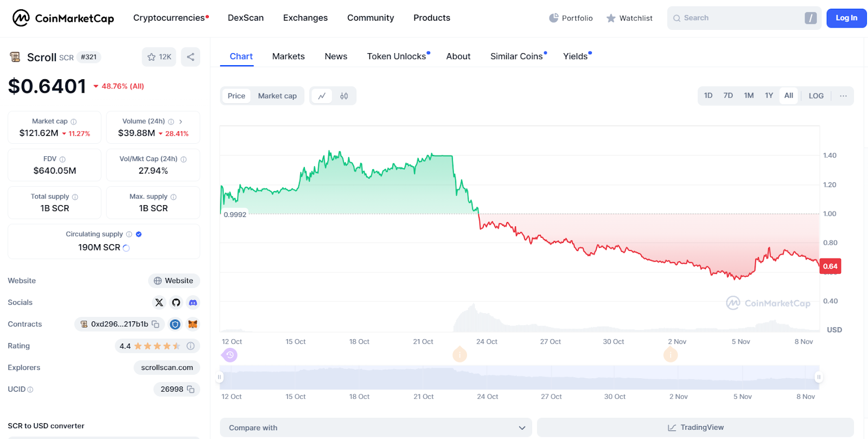This screenshot has height=439, width=868.
Task: Click the share icon beside Scroll
Action: (190, 57)
